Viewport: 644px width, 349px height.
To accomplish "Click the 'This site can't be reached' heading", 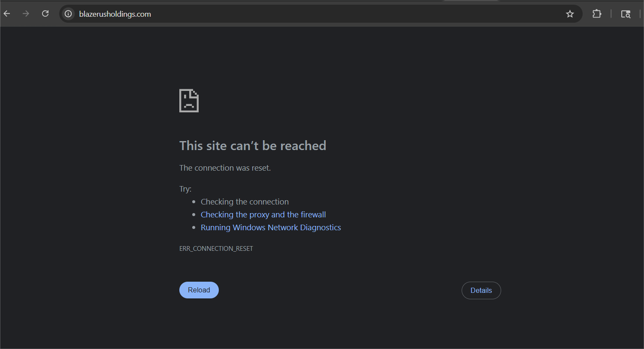I will 252,146.
